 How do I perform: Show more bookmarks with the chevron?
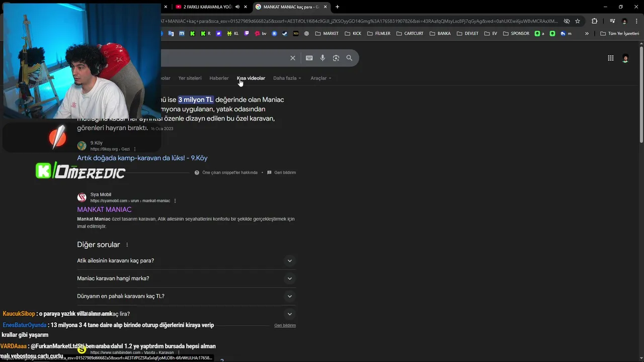pyautogui.click(x=587, y=34)
